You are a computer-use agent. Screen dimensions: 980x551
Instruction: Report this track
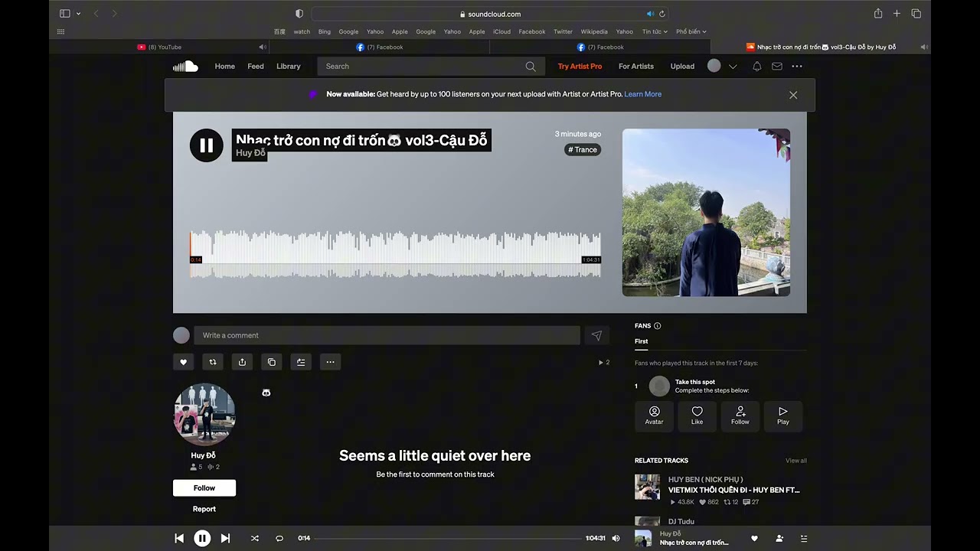[204, 509]
